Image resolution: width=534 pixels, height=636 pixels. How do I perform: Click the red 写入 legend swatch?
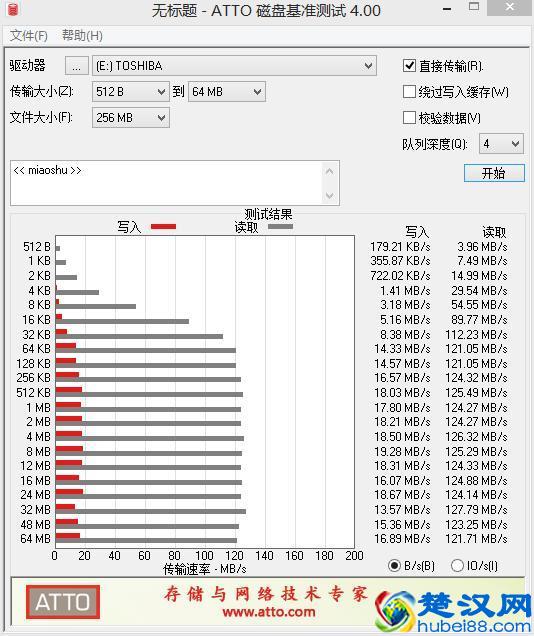point(163,227)
